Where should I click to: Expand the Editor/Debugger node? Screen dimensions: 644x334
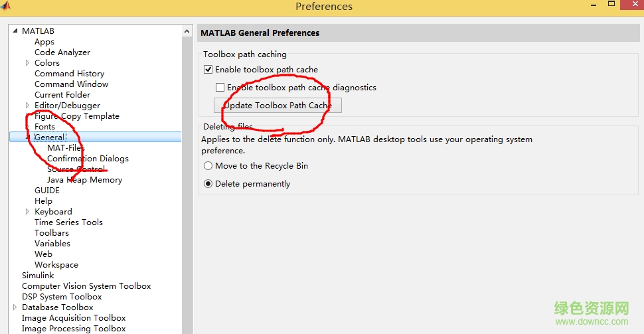pyautogui.click(x=27, y=106)
